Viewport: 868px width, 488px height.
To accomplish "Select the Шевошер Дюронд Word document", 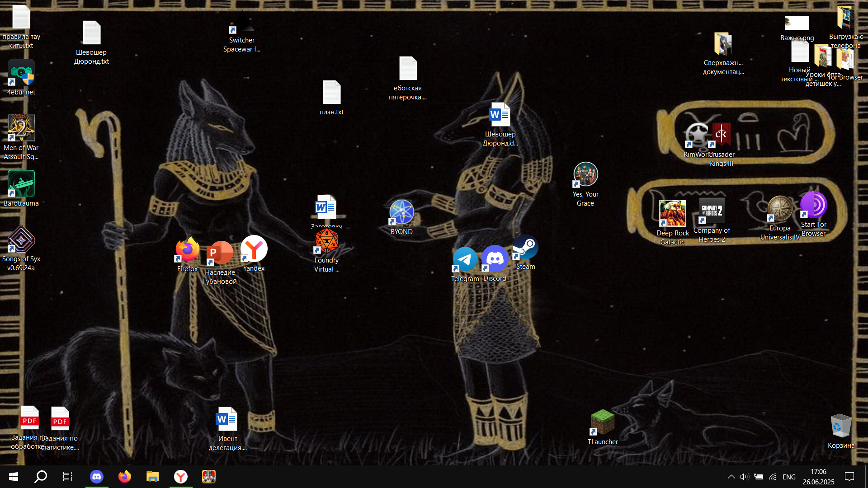I will (x=500, y=115).
